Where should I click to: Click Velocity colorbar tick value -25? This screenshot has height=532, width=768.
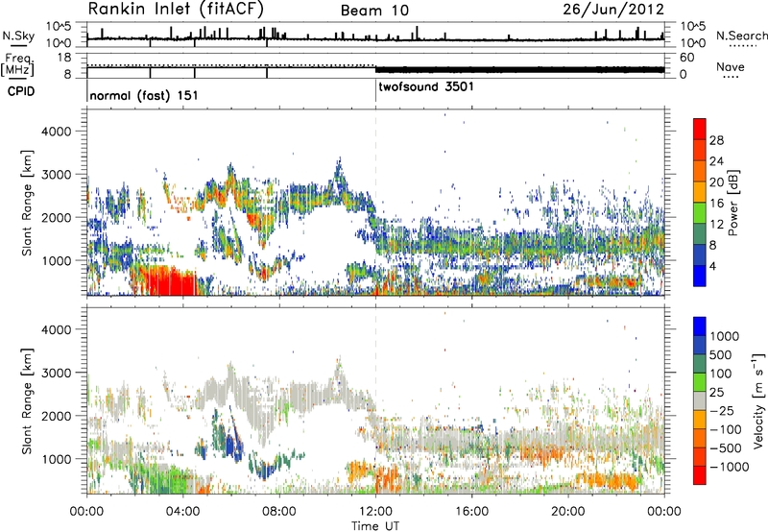[725, 410]
